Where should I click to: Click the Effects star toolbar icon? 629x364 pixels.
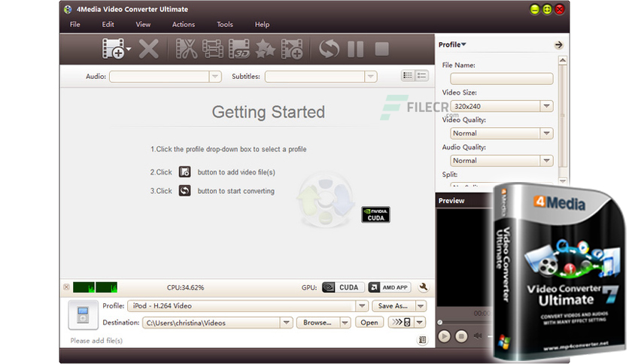click(x=265, y=49)
